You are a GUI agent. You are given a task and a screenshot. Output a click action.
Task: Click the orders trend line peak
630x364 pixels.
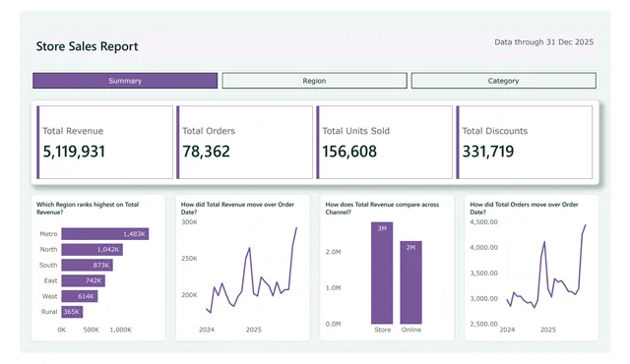tap(586, 225)
